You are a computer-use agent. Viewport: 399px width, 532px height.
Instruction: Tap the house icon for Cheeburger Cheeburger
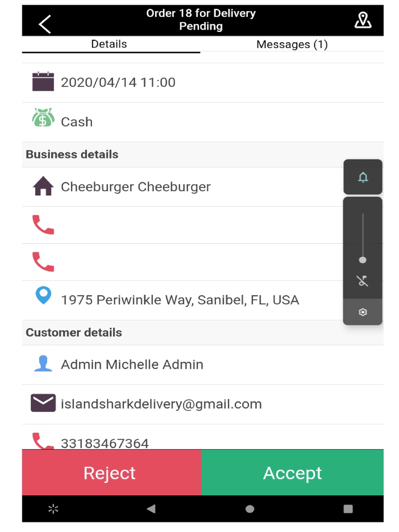(43, 186)
